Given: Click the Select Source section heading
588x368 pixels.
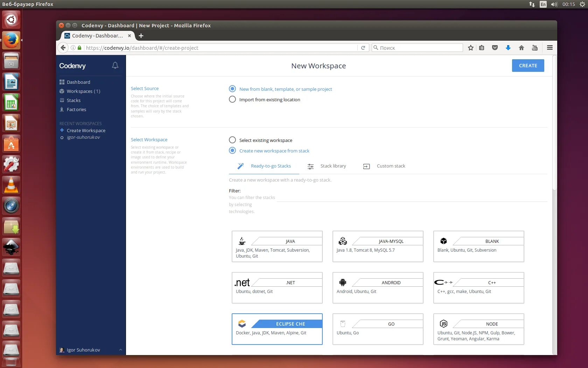Looking at the screenshot, I should point(145,89).
